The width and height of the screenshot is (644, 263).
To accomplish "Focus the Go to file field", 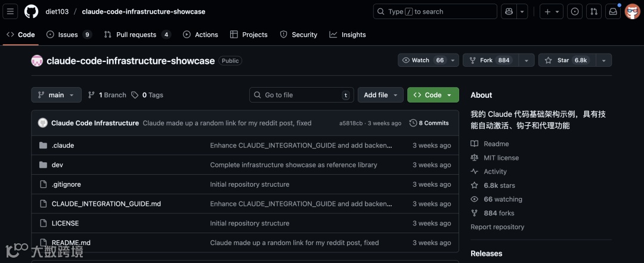I will tap(302, 95).
